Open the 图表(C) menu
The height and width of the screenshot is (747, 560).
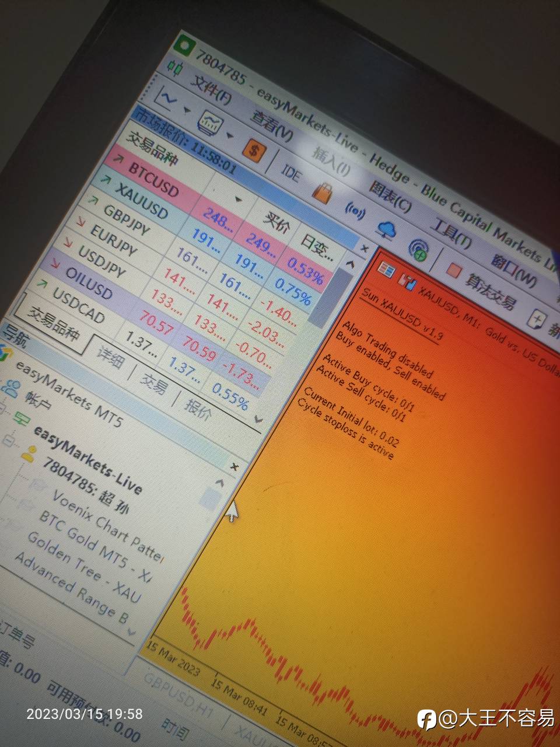[390, 196]
